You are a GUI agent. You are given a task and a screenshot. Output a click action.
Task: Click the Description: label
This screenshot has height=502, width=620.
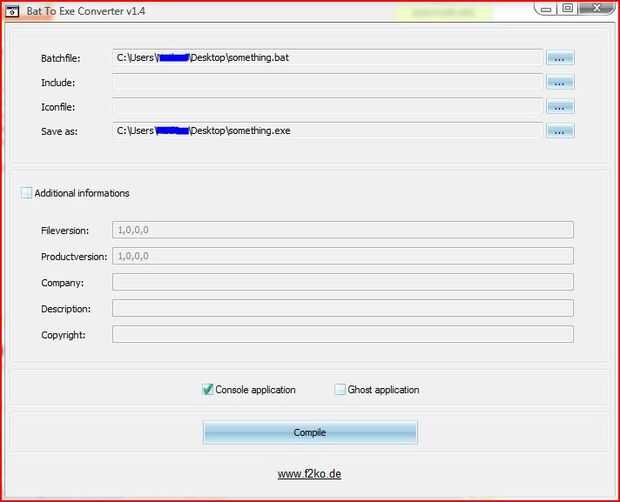click(66, 309)
